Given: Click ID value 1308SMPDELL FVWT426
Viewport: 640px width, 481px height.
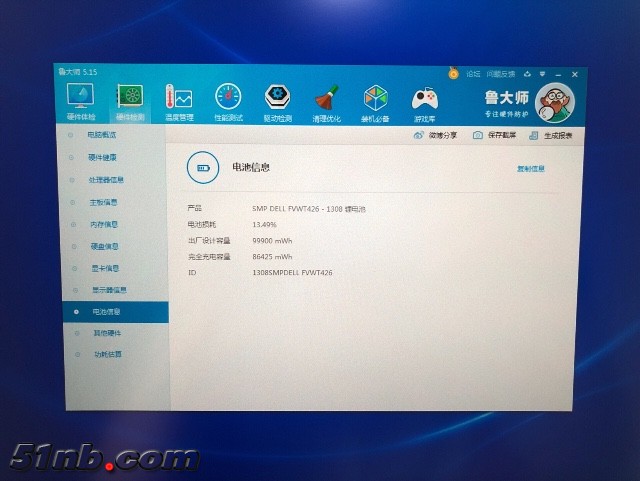Looking at the screenshot, I should [292, 272].
